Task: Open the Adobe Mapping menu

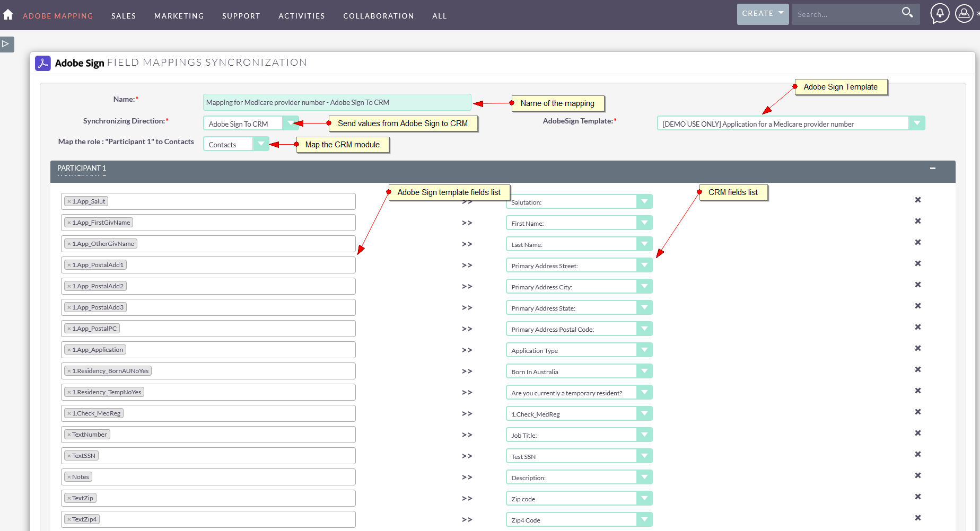Action: pos(58,16)
